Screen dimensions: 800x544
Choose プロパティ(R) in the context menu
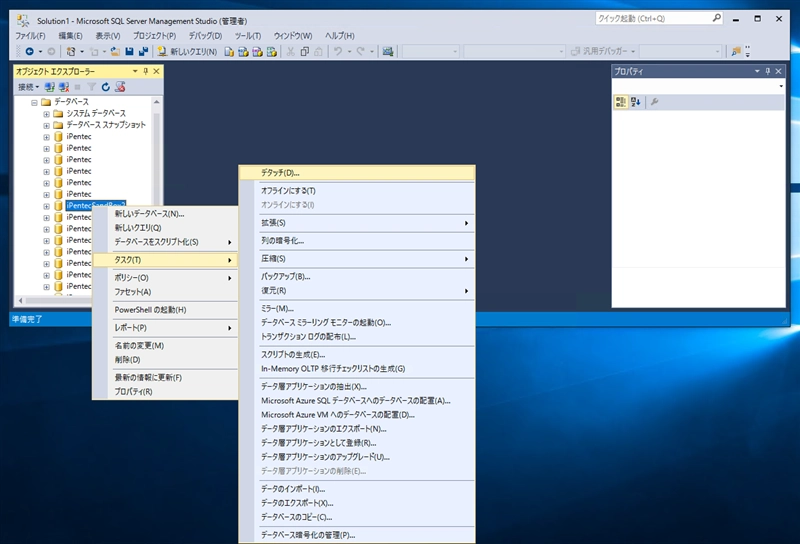pos(165,391)
